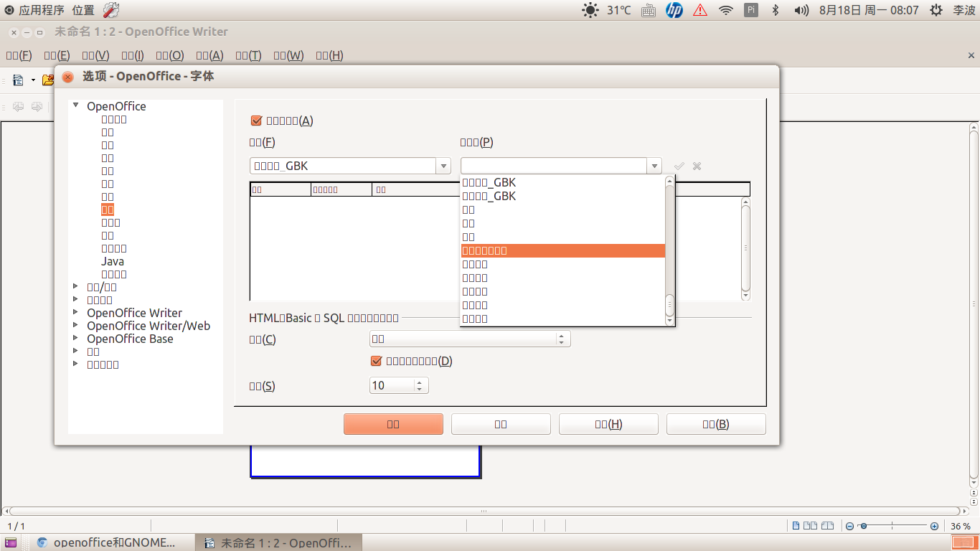
Task: Open the dropdown arrow beside the New document icon
Action: pos(33,80)
